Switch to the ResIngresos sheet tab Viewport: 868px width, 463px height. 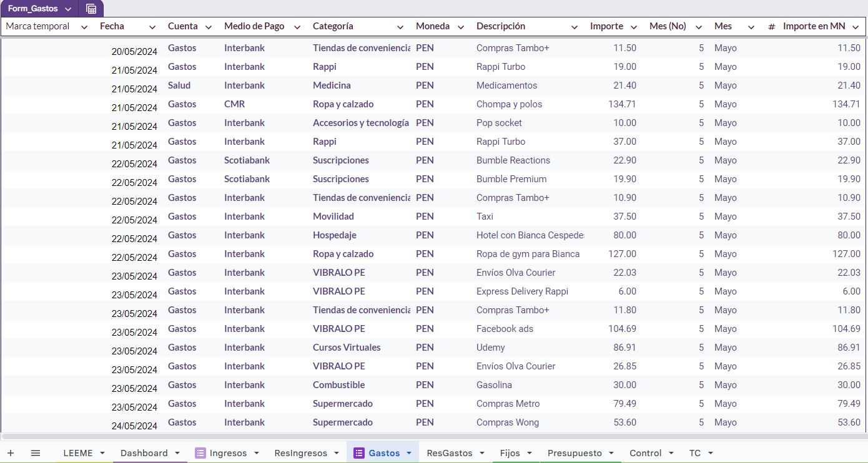[x=300, y=453]
